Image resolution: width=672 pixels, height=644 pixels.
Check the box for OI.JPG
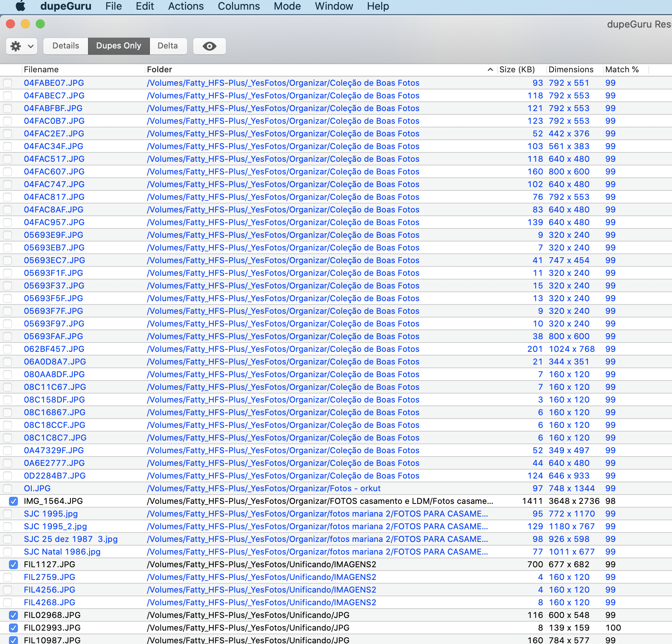(x=7, y=489)
